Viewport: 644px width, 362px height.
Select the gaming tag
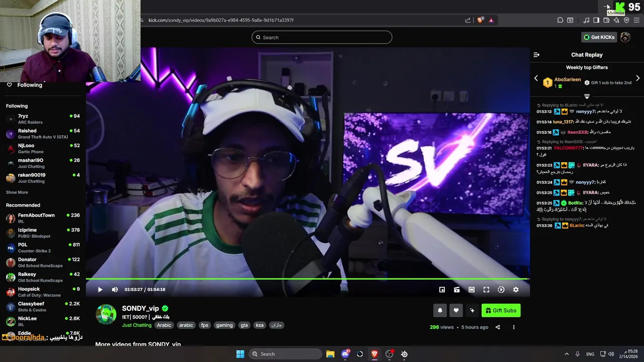(x=224, y=325)
